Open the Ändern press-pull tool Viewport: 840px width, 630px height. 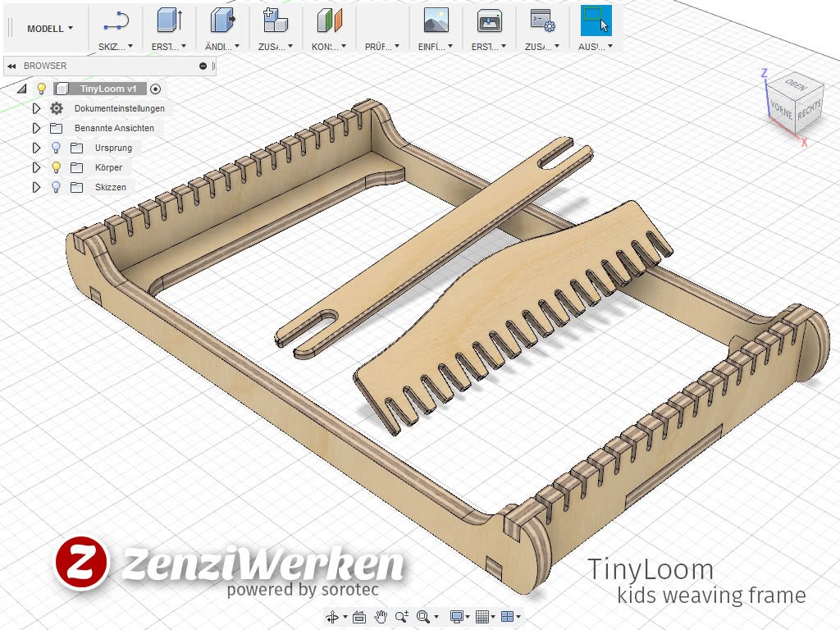pyautogui.click(x=222, y=21)
